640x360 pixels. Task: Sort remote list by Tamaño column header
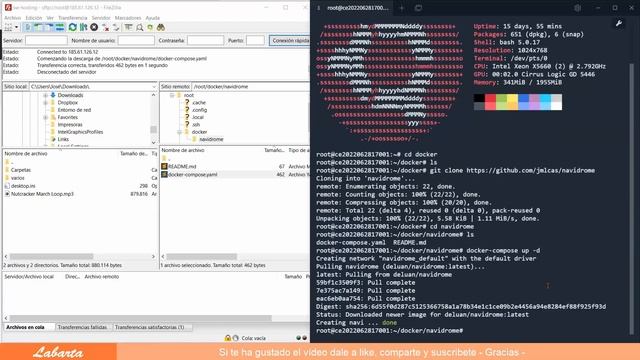[x=274, y=150]
